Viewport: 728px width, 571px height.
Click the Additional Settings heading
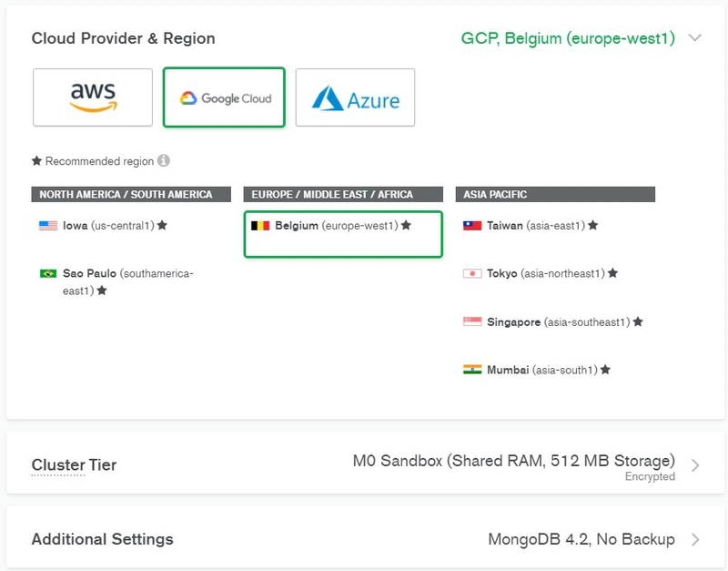coord(102,539)
